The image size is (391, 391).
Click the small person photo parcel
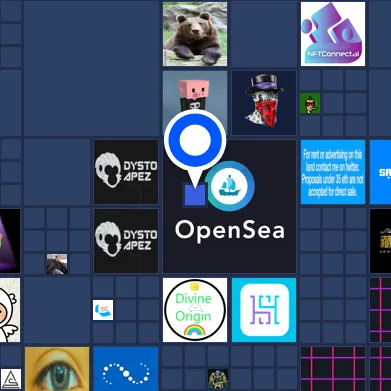[x=57, y=264]
